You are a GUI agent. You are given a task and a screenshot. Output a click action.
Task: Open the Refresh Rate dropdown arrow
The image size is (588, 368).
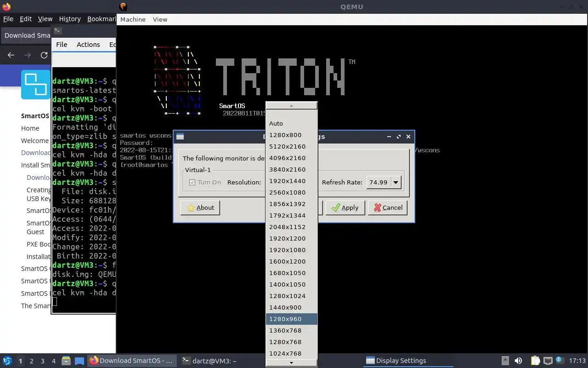[x=396, y=182]
